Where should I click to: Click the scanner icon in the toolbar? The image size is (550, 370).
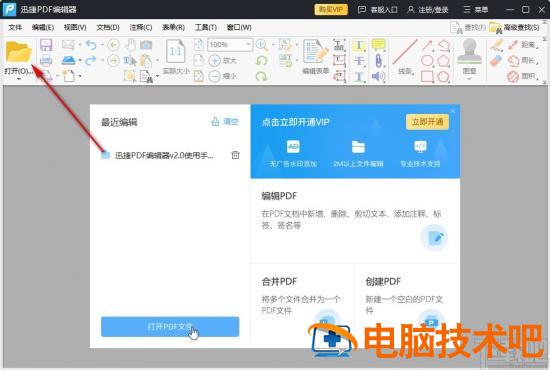point(69,60)
